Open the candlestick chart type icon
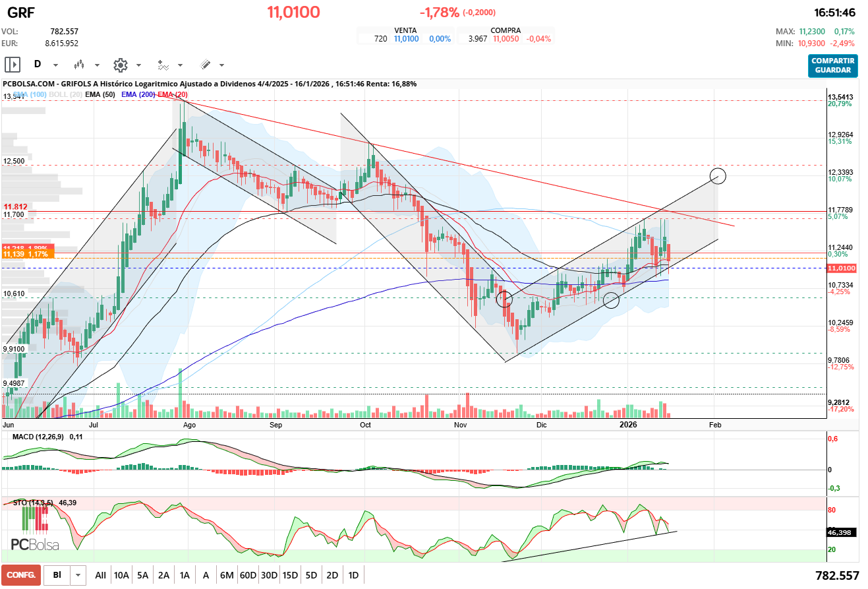The width and height of the screenshot is (868, 589). pos(79,65)
